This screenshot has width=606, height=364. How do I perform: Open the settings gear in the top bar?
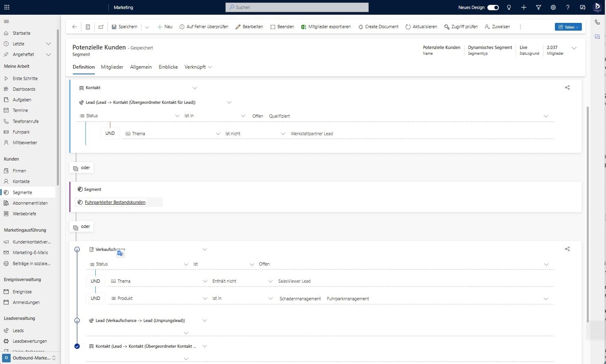(x=553, y=7)
